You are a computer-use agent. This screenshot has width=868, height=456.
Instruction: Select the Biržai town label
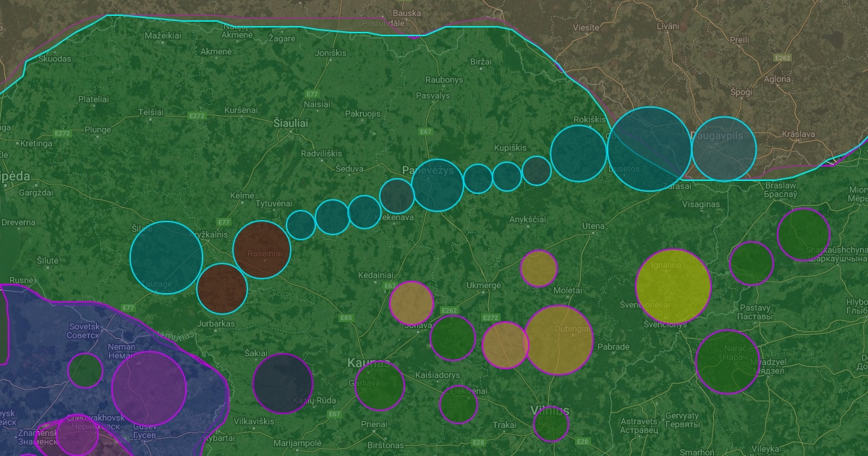pyautogui.click(x=481, y=63)
